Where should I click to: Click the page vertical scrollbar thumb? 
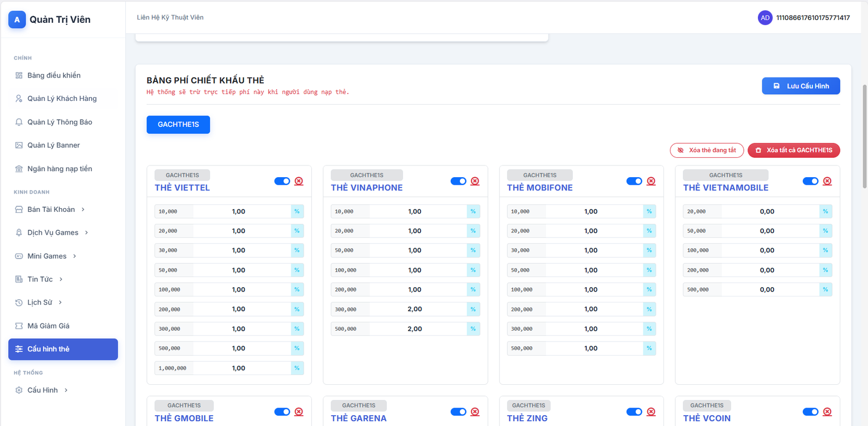(x=864, y=135)
